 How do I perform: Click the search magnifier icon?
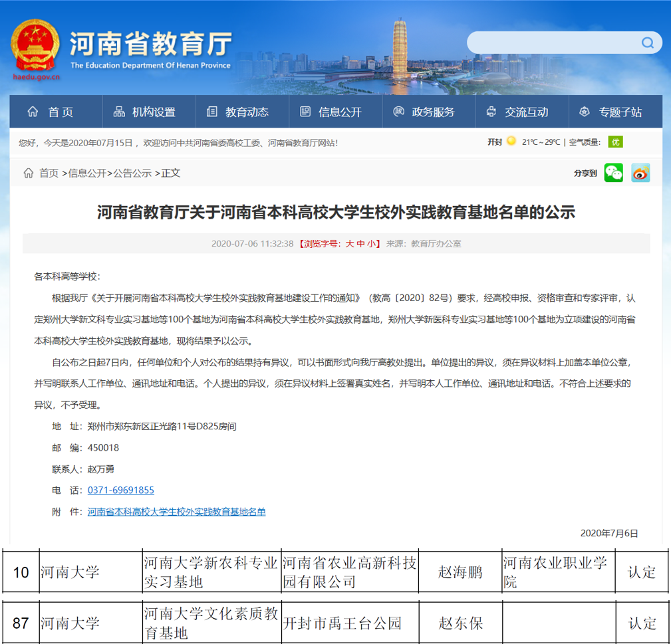647,43
